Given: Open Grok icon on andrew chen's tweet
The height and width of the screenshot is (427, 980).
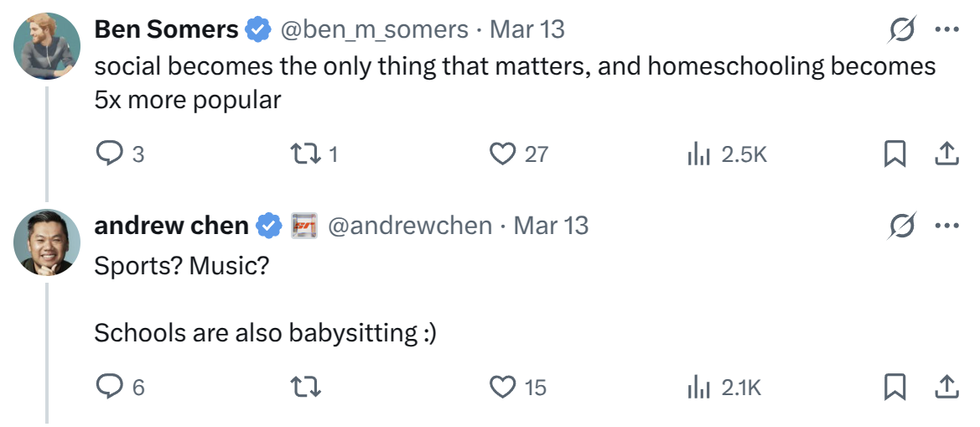Looking at the screenshot, I should click(903, 226).
